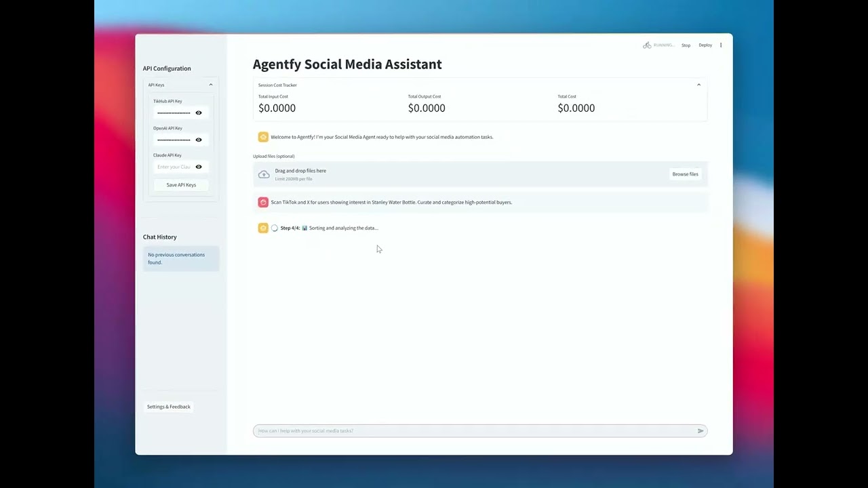
Task: Click the Save API Keys button
Action: point(181,185)
